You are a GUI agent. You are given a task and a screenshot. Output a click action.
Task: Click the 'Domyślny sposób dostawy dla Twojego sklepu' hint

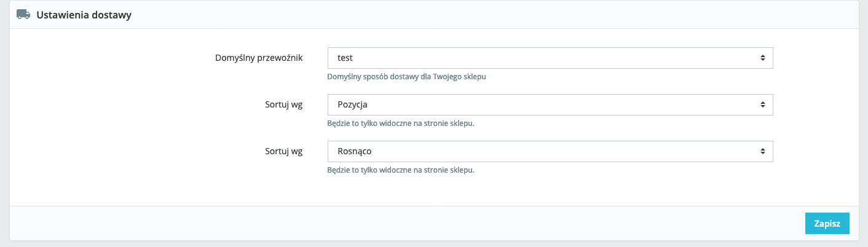(x=407, y=77)
